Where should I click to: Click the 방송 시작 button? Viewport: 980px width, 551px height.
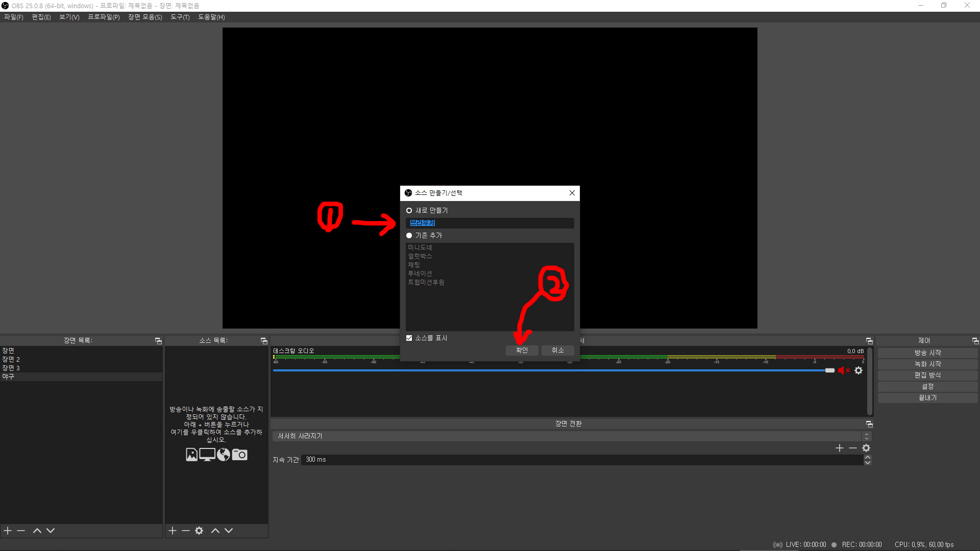click(927, 353)
